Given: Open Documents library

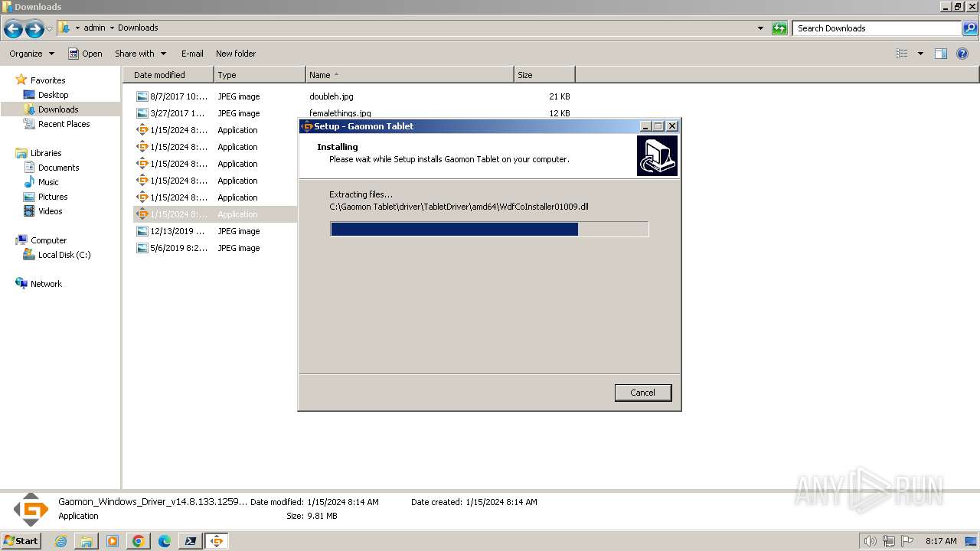Looking at the screenshot, I should (58, 168).
